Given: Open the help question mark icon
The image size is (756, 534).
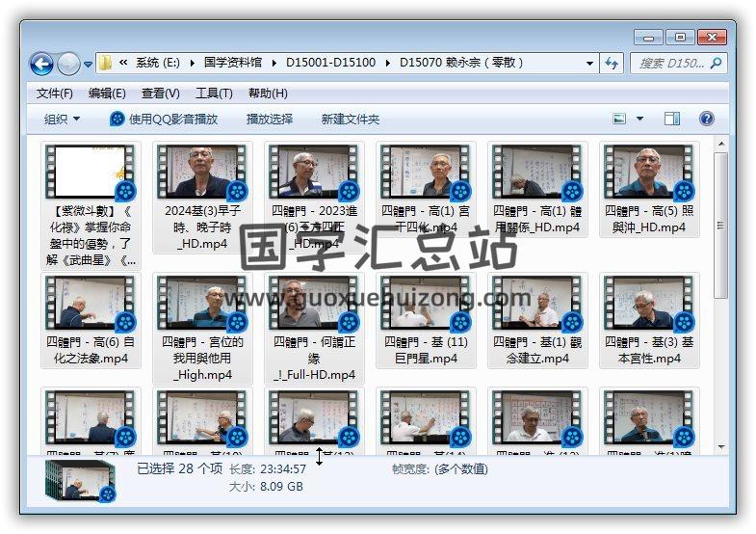Looking at the screenshot, I should tap(706, 119).
